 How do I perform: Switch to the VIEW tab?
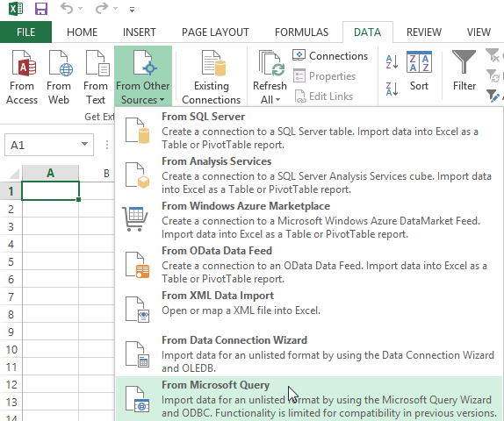pos(479,32)
